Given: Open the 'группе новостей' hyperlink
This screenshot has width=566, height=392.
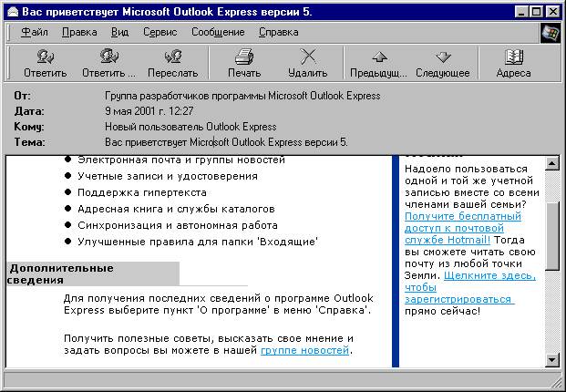Looking at the screenshot, I should (304, 350).
